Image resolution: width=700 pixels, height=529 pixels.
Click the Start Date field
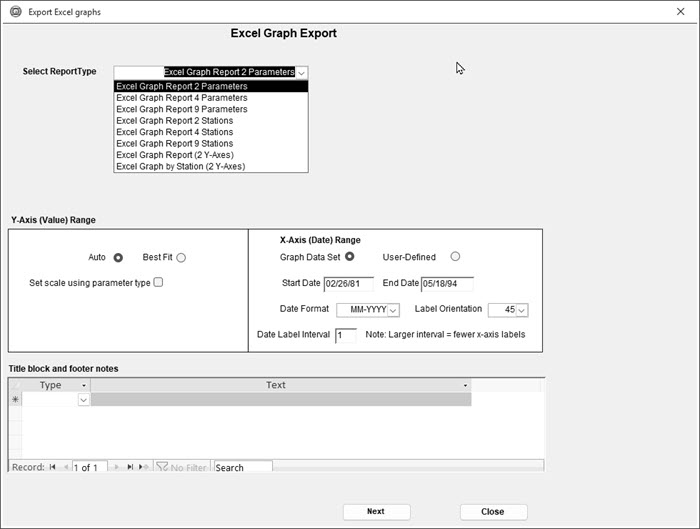pos(348,284)
